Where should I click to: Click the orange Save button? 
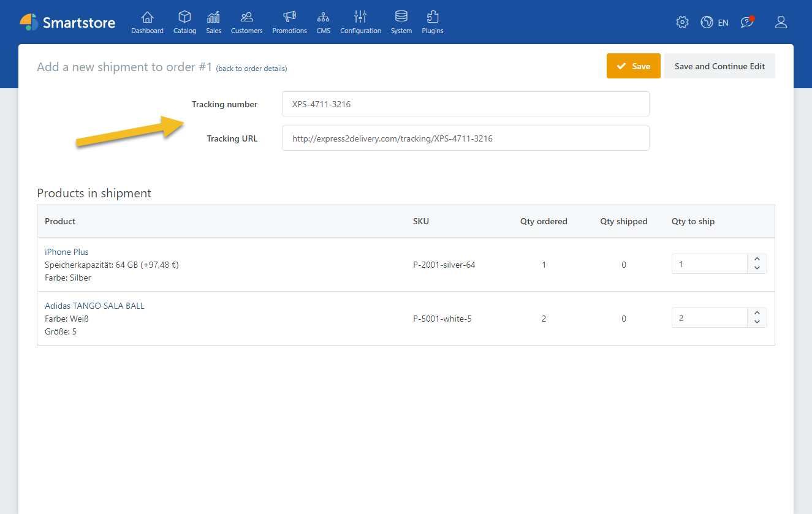click(x=633, y=66)
